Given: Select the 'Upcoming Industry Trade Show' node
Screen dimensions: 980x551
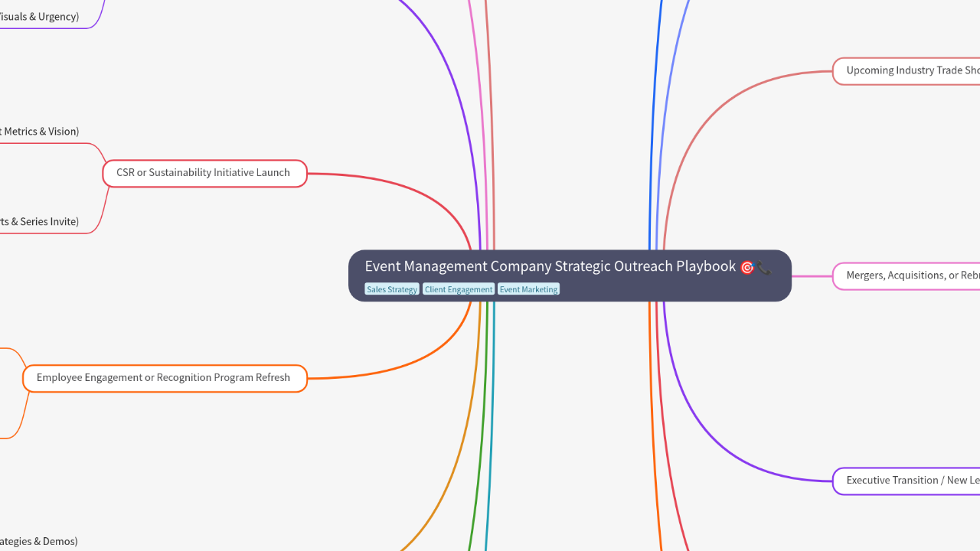Looking at the screenshot, I should (x=911, y=70).
